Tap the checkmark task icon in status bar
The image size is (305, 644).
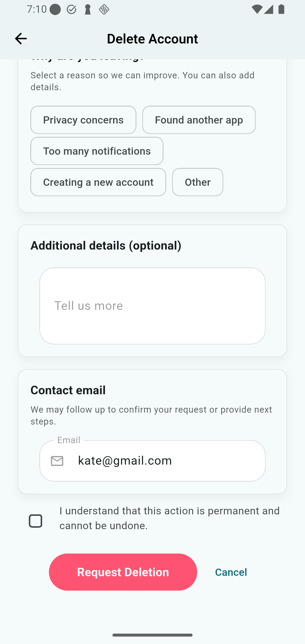71,10
